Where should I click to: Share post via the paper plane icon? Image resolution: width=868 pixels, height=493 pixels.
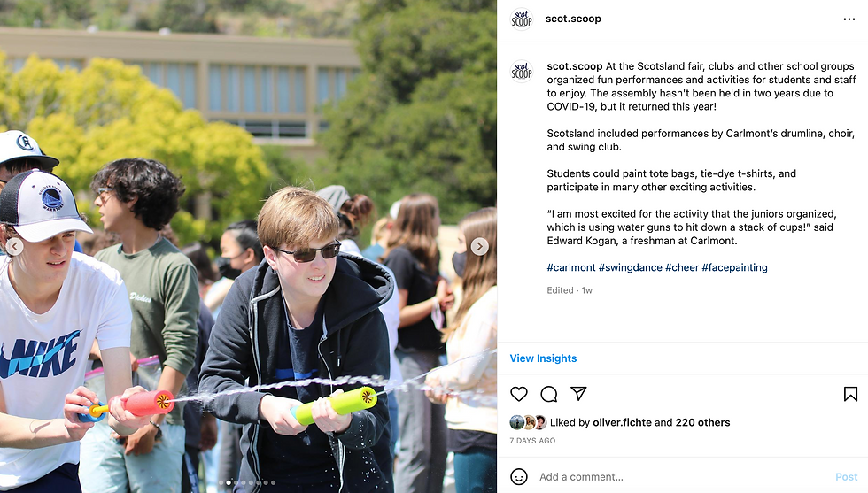pyautogui.click(x=578, y=393)
